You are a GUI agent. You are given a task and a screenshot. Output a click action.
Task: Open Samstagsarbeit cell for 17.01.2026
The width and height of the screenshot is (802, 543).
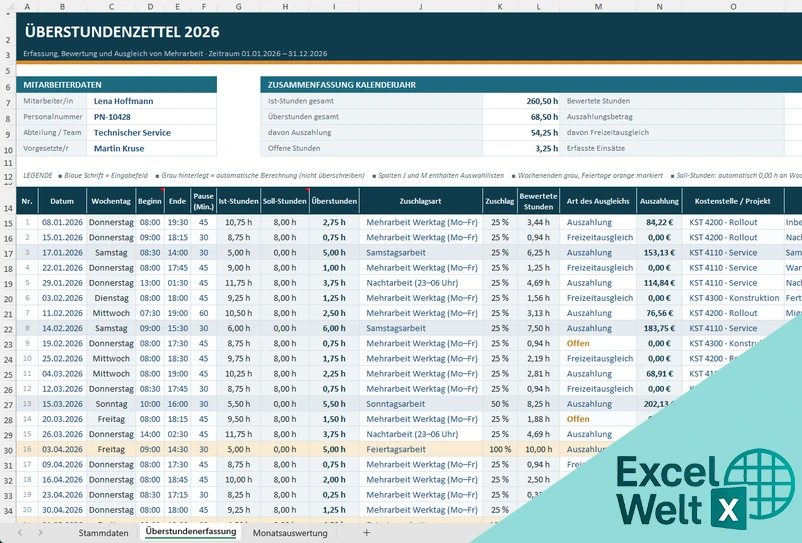(420, 253)
